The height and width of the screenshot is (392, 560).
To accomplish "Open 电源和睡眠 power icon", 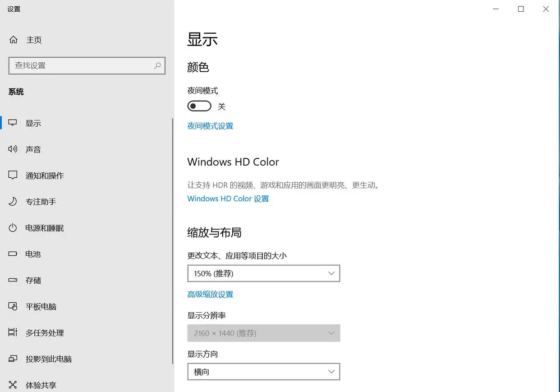I will pyautogui.click(x=13, y=228).
